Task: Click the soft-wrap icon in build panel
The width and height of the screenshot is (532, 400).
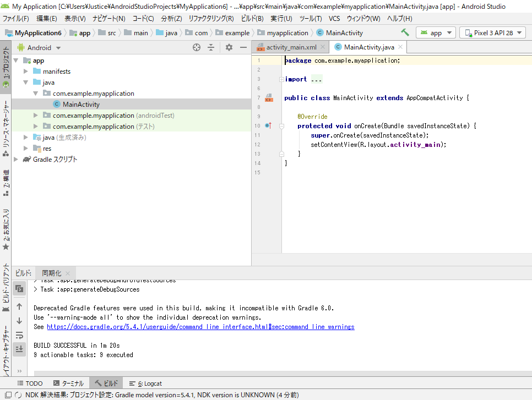Action: tap(19, 335)
